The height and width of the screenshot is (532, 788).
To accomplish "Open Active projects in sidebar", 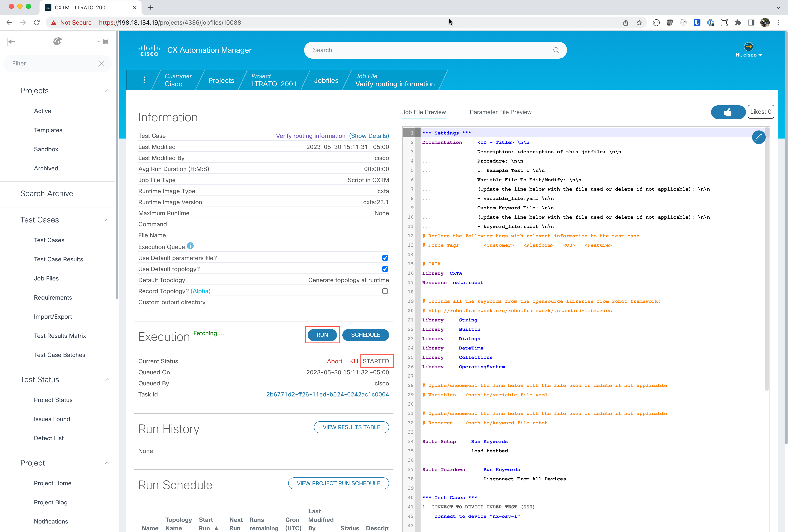I will (42, 111).
